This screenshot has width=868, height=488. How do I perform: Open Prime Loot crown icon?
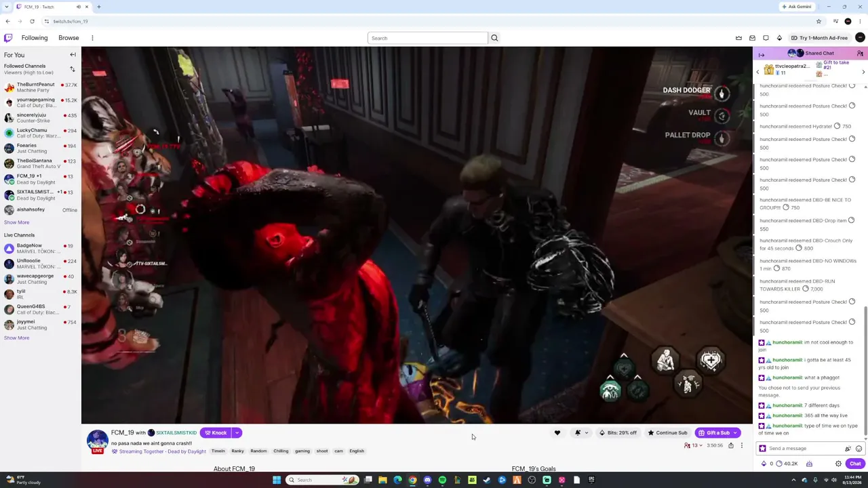(738, 38)
